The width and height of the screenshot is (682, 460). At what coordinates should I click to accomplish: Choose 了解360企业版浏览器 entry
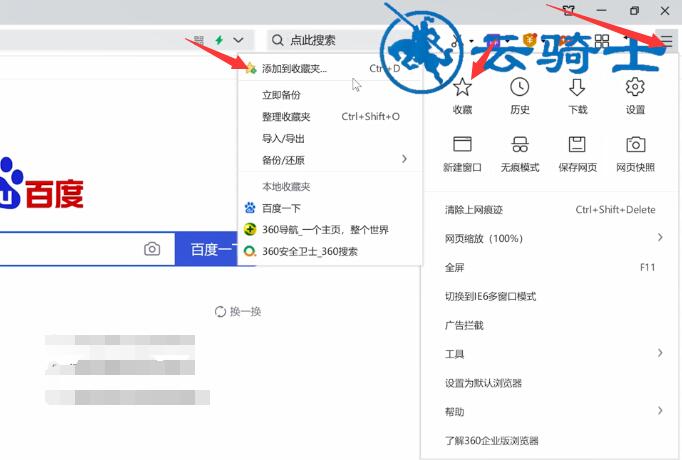[550, 440]
